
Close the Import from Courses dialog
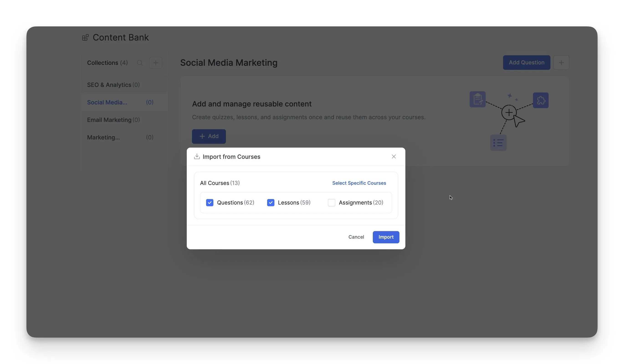pyautogui.click(x=394, y=157)
